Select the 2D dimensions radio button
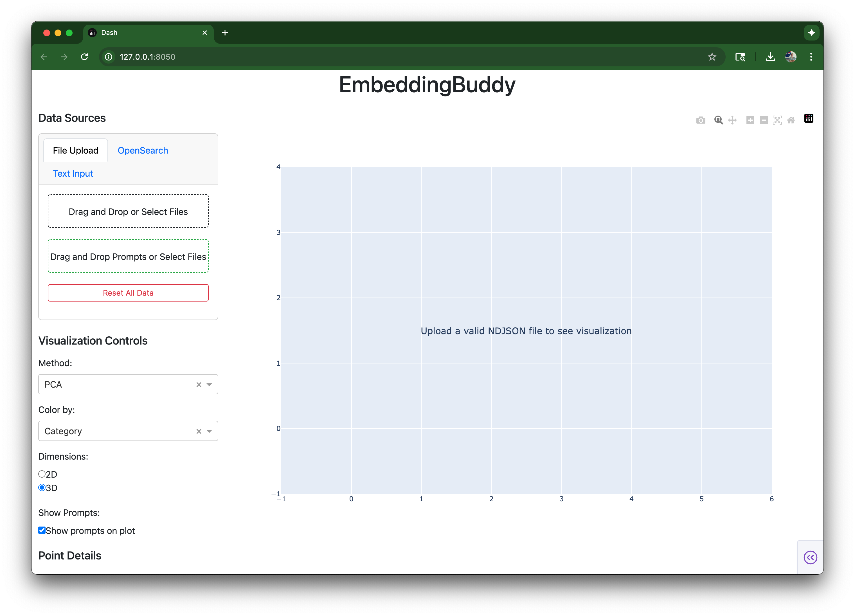The image size is (855, 616). [42, 474]
